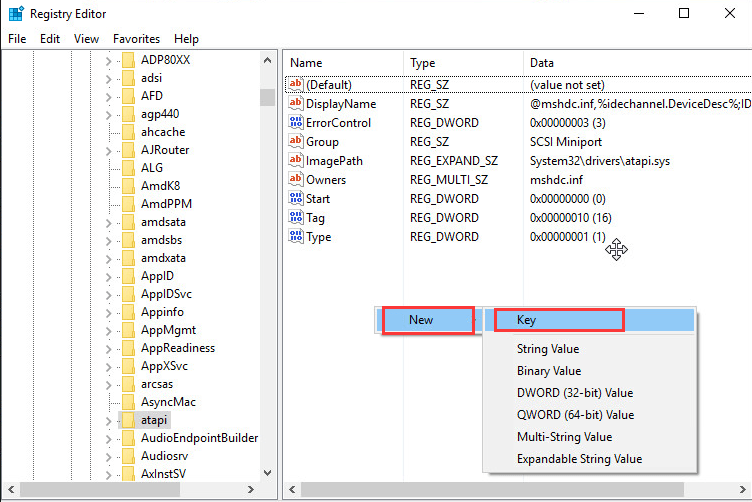This screenshot has width=752, height=502.
Task: Expand the AJRouter key
Action: [108, 151]
